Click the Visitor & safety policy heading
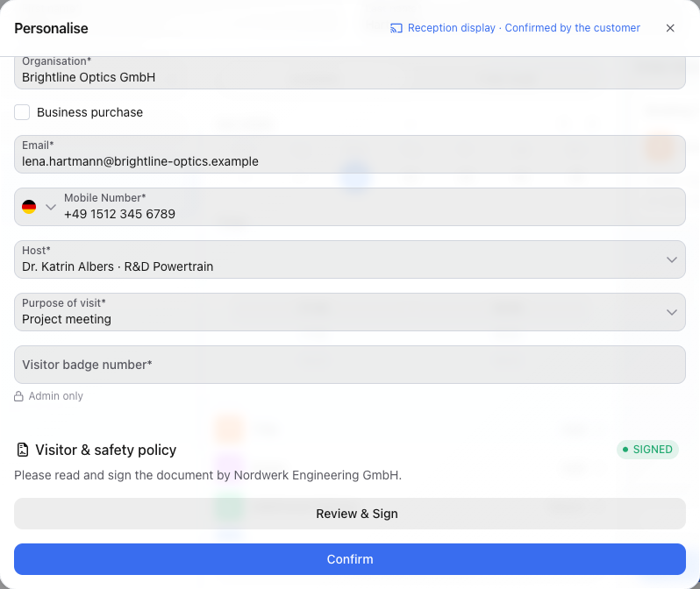The height and width of the screenshot is (589, 700). [x=106, y=450]
